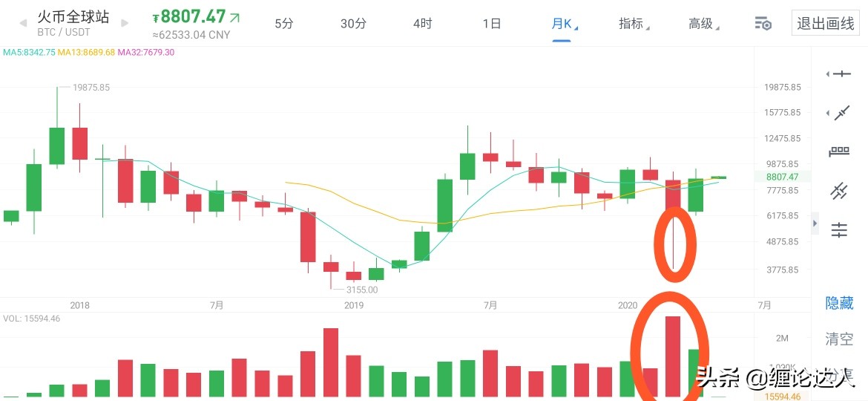The image size is (868, 401).
Task: Select the horizontal line drawing tool
Action: [x=841, y=74]
